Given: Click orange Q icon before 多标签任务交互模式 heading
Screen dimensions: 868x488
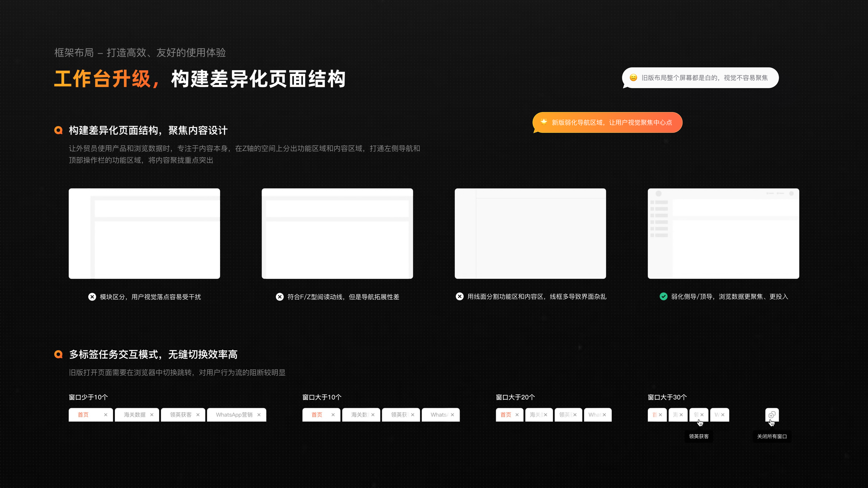Looking at the screenshot, I should point(59,354).
